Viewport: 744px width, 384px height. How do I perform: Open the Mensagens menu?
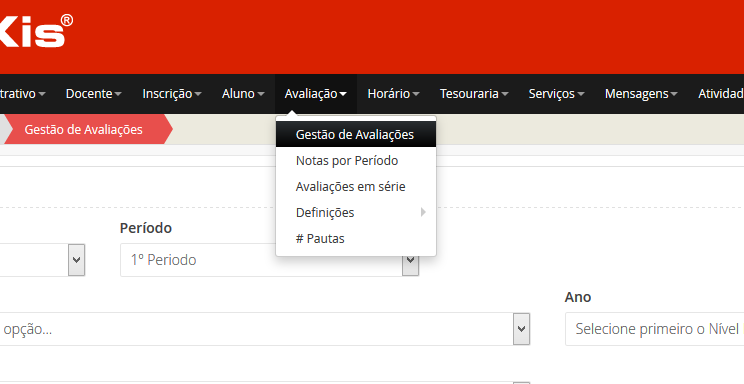pos(641,94)
